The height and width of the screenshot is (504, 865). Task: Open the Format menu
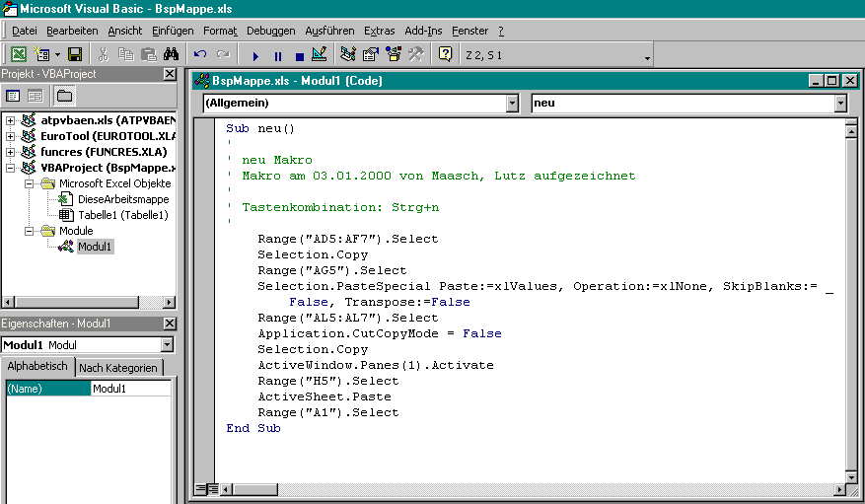(220, 31)
